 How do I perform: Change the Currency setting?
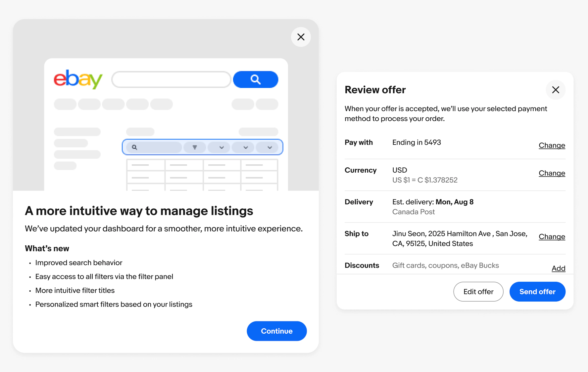[552, 173]
